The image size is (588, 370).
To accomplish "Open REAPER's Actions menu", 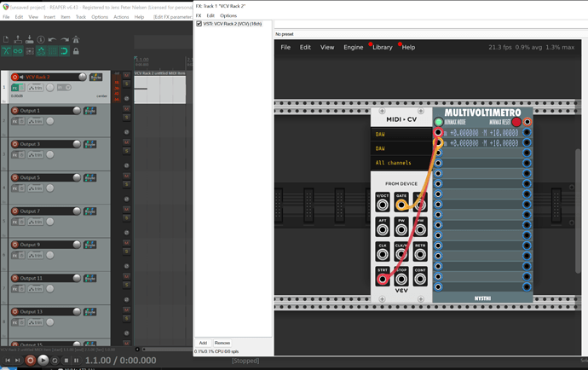I will 121,17.
